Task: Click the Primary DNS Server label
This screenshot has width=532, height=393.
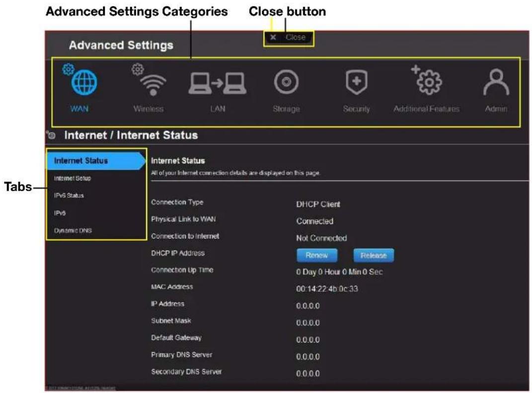Action: [x=181, y=355]
